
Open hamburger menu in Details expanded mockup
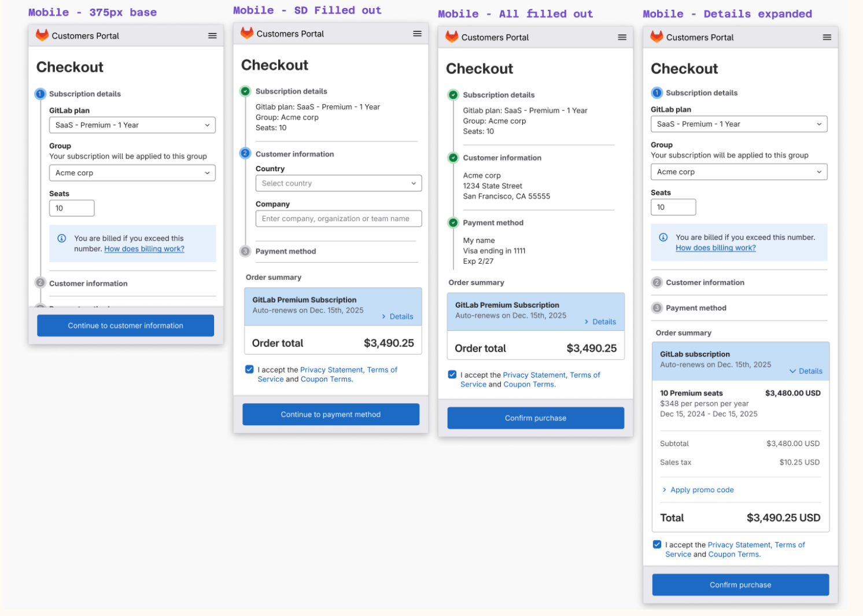(x=827, y=37)
